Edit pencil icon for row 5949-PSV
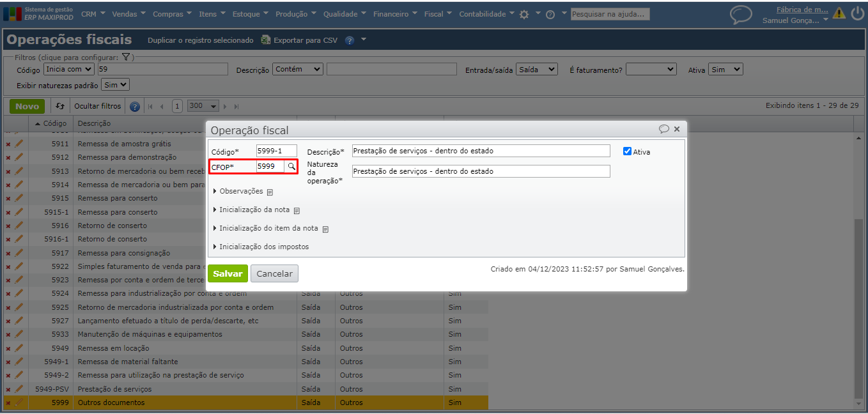Image resolution: width=868 pixels, height=414 pixels. [19, 388]
